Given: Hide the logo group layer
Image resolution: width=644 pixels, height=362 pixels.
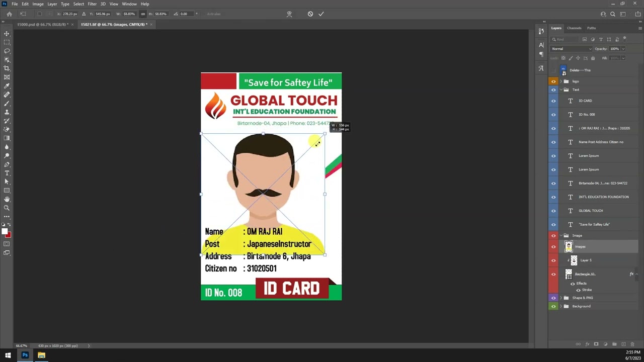Looking at the screenshot, I should [553, 81].
